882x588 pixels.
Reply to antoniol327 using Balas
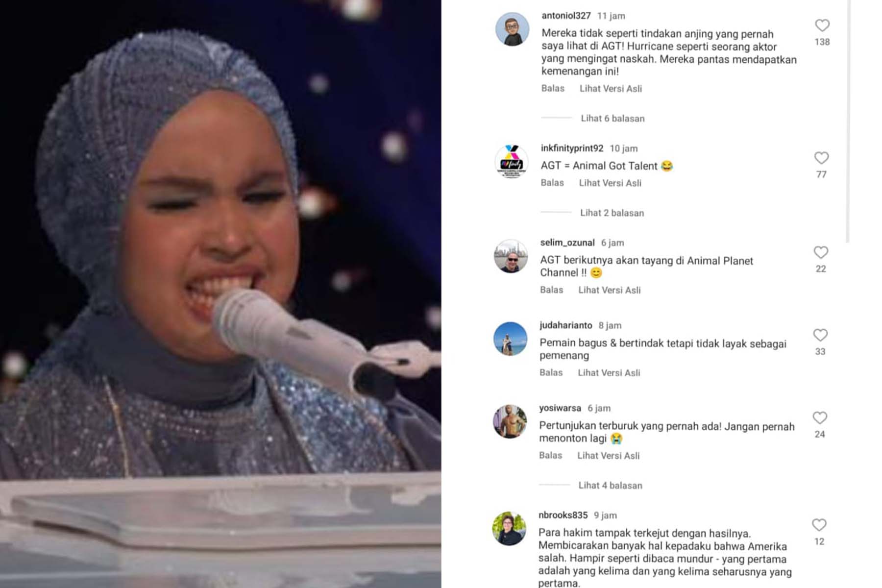[x=553, y=89]
